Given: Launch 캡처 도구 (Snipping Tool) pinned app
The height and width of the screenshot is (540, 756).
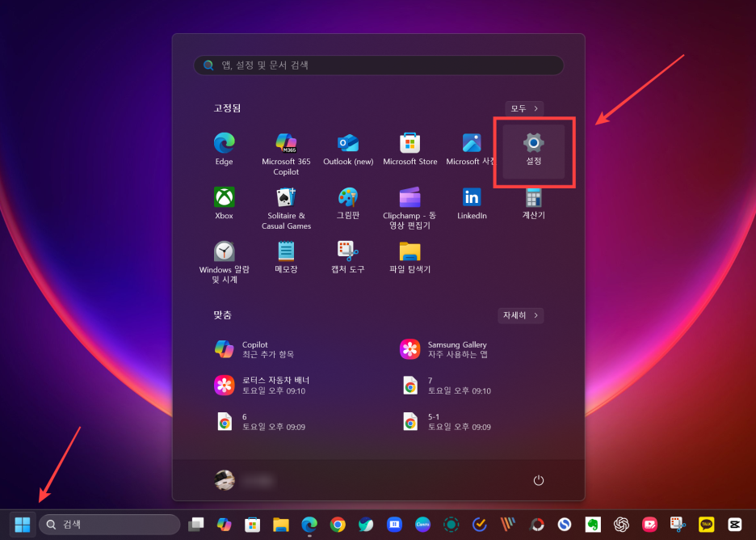Looking at the screenshot, I should [x=348, y=257].
